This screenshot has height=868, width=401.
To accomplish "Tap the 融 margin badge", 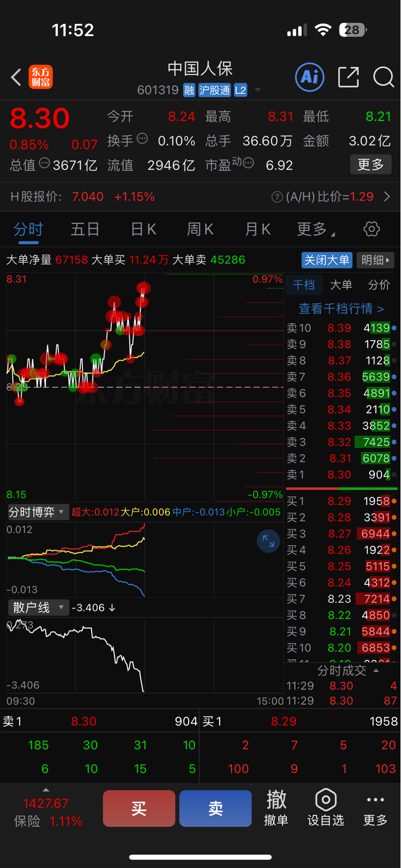I will click(x=189, y=90).
